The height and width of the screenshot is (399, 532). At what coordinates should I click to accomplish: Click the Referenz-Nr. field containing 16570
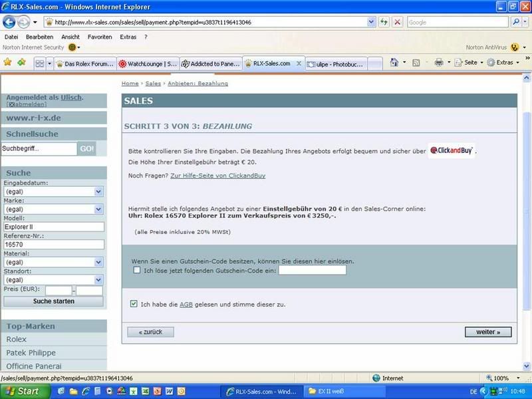pos(54,245)
